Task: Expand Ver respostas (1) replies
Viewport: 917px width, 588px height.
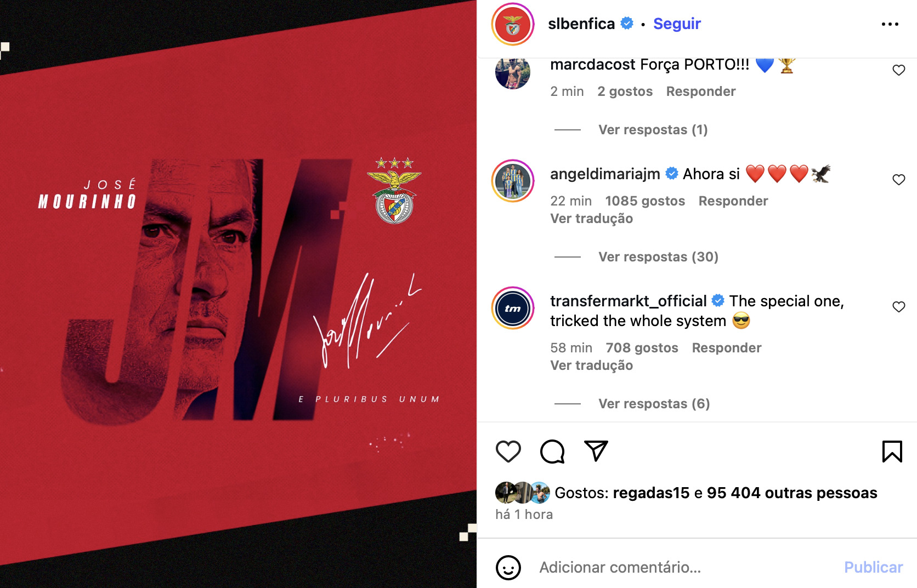Action: coord(653,130)
